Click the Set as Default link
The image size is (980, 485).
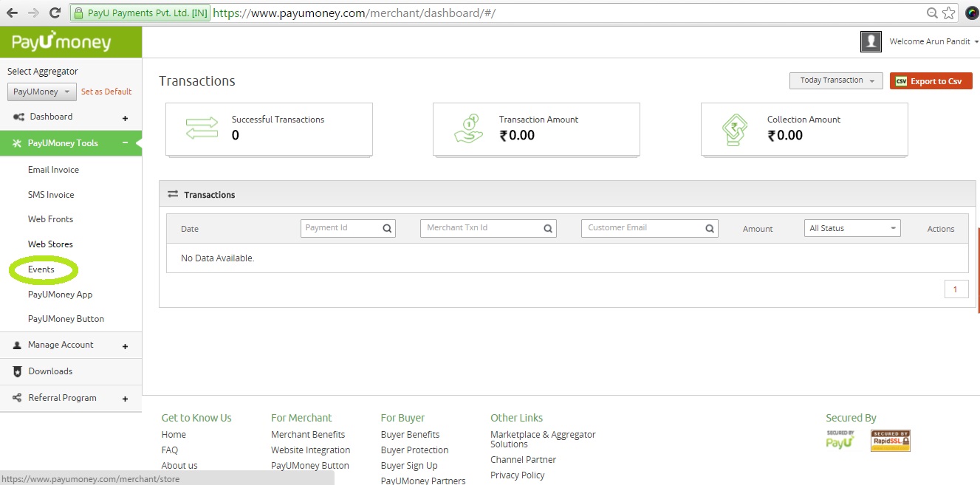106,92
